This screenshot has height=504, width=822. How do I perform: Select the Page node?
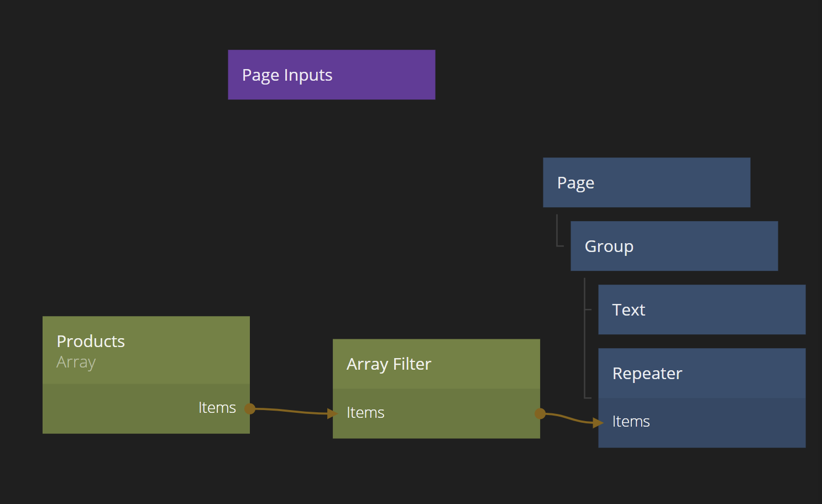pyautogui.click(x=646, y=182)
